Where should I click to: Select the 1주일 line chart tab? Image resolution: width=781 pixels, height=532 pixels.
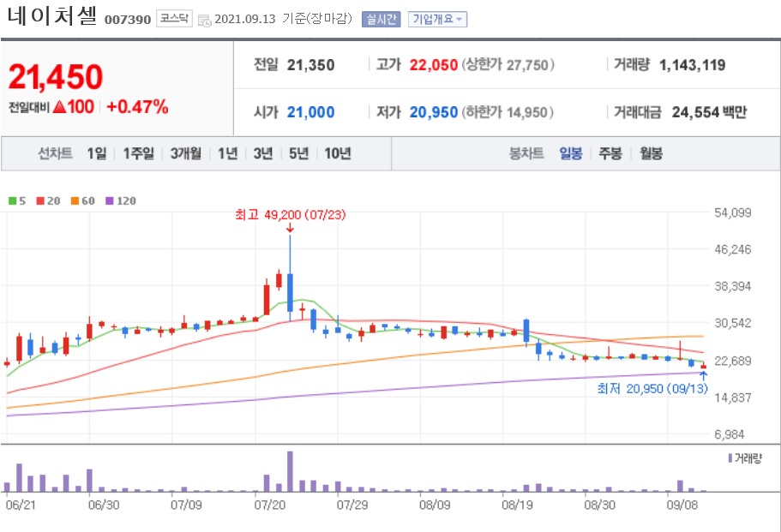[139, 153]
